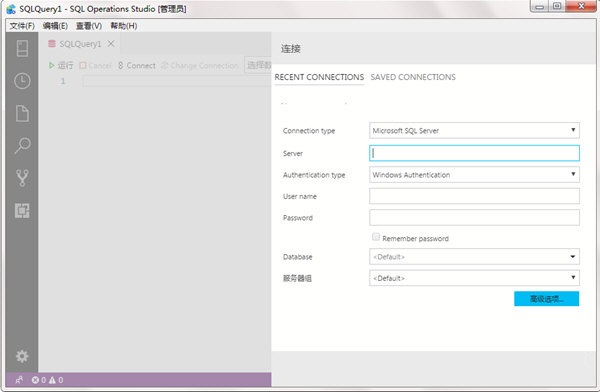Screen dimensions: 600x392
Task: Open the Servers view in the sidebar
Action: click(22, 48)
